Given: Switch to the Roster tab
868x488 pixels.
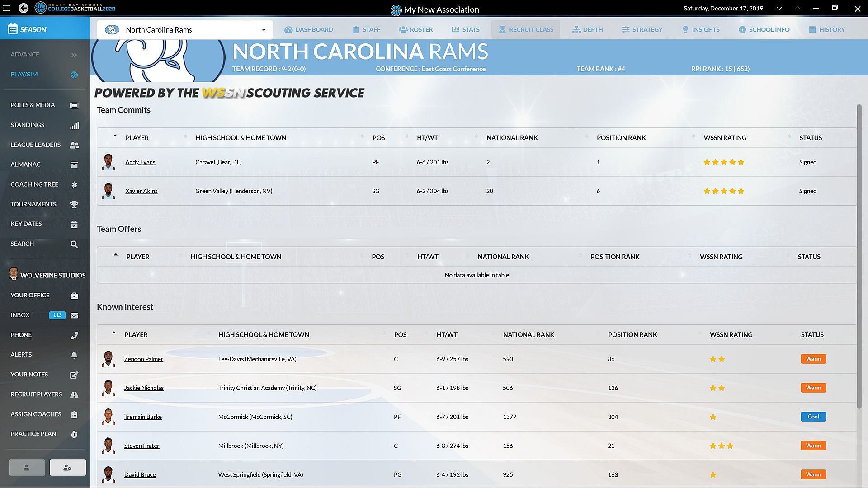Looking at the screenshot, I should click(x=416, y=30).
